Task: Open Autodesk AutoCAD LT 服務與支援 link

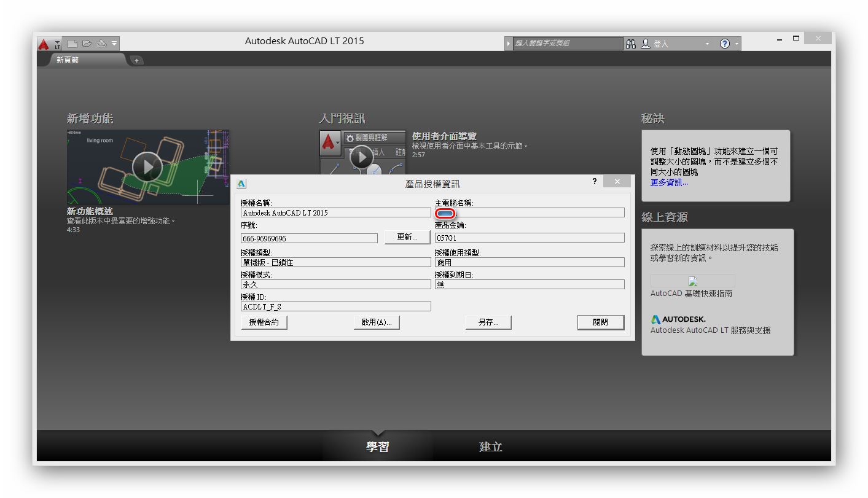Action: pyautogui.click(x=710, y=330)
